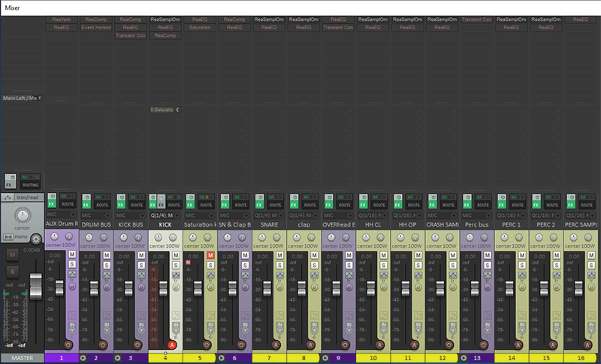Collapse folder arrow beside track 13
The width and height of the screenshot is (601, 364).
(x=464, y=358)
